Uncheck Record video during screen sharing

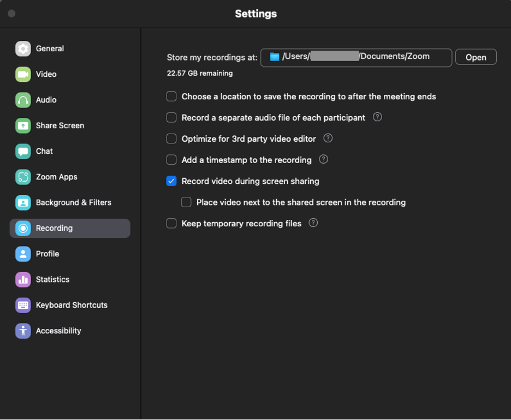click(171, 181)
